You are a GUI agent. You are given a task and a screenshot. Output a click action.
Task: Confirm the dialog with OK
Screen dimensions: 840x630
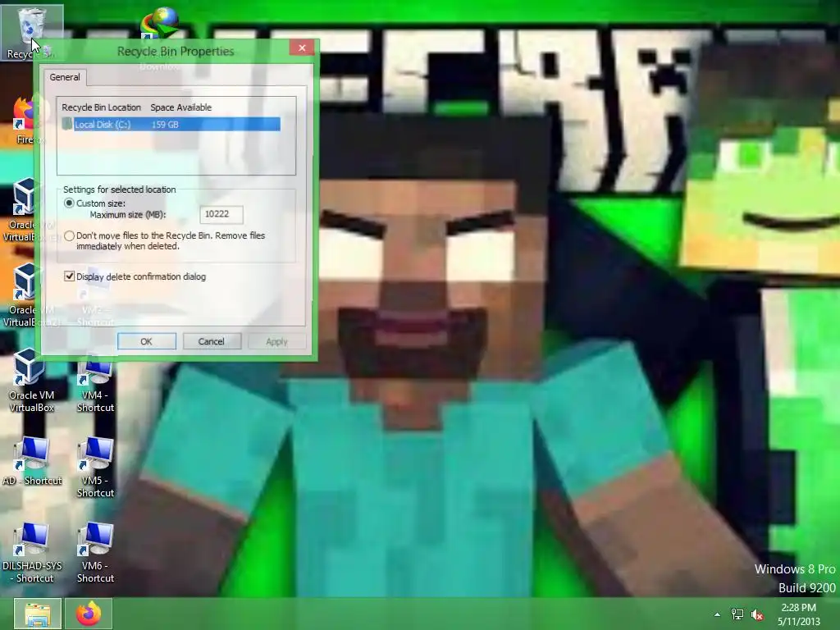[146, 341]
